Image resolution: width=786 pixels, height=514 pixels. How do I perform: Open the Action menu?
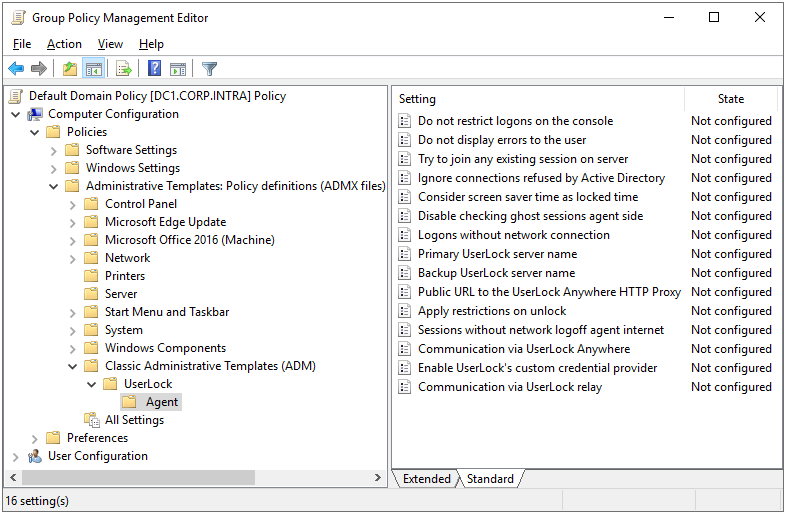(x=64, y=44)
